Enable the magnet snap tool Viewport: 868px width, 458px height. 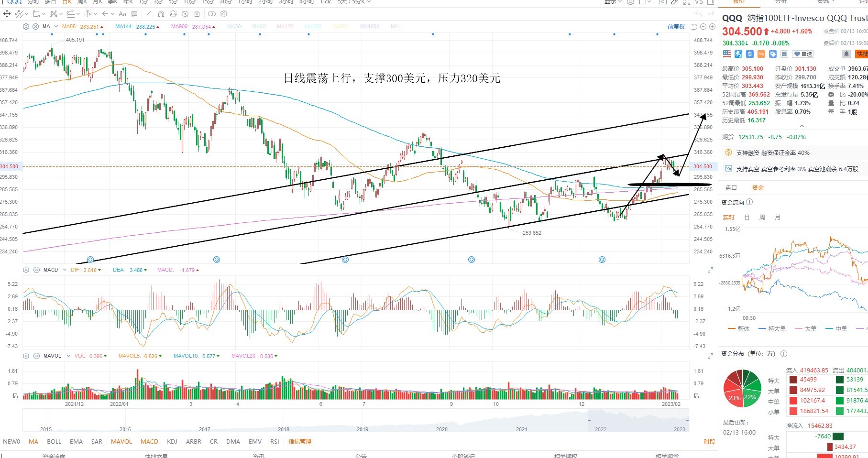pos(161,14)
